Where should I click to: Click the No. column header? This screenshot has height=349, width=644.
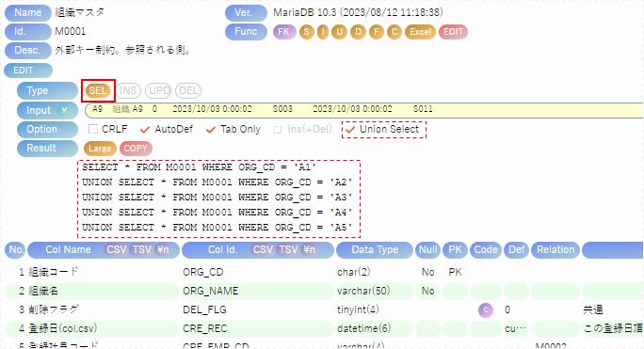[16, 249]
